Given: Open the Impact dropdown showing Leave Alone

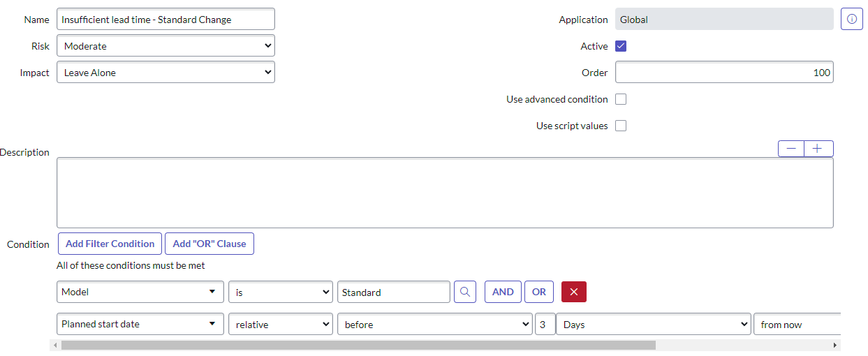Looking at the screenshot, I should pyautogui.click(x=165, y=73).
